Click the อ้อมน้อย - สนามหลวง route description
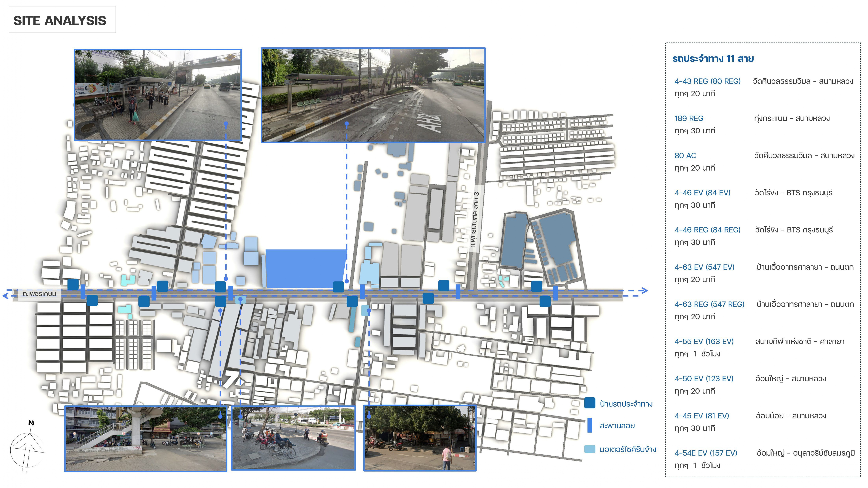Viewport: 868px width, 488px height. click(x=791, y=416)
